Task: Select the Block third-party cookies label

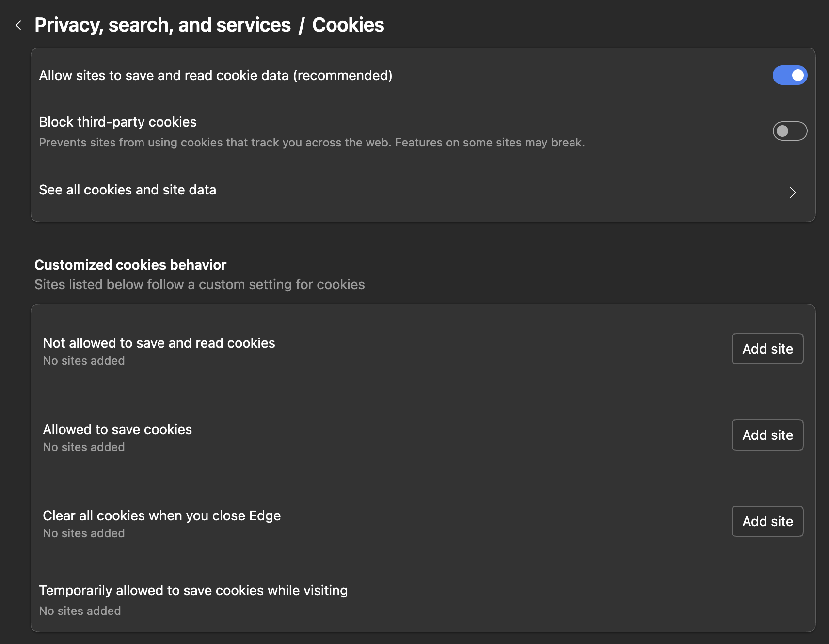Action: pos(118,122)
